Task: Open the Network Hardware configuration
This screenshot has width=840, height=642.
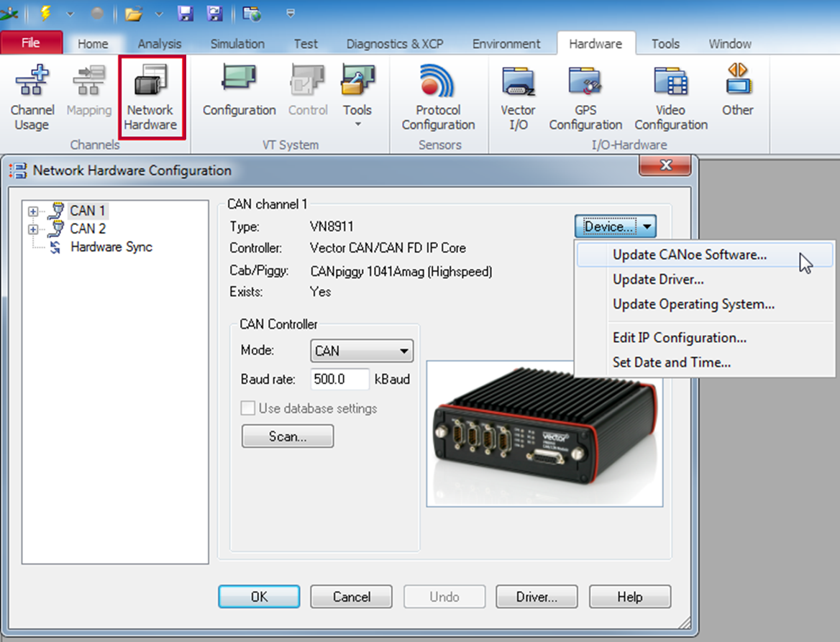Action: point(151,97)
